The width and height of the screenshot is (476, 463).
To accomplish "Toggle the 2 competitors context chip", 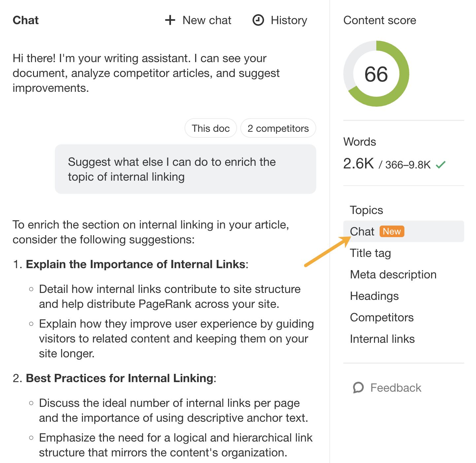I will (278, 128).
